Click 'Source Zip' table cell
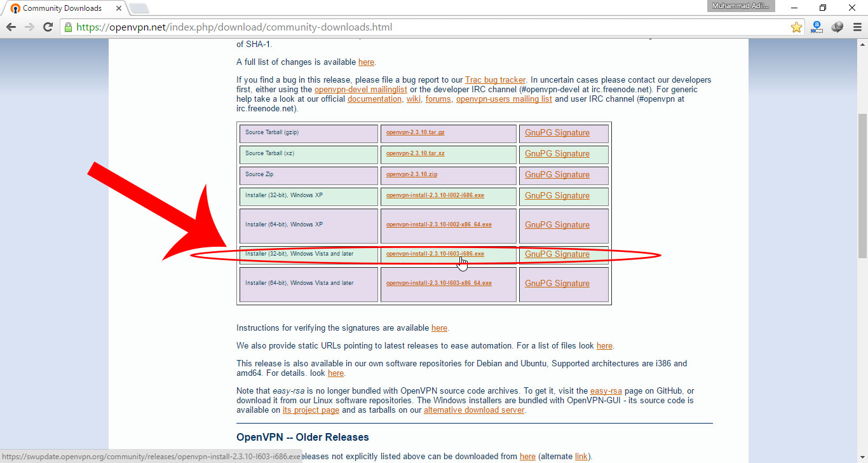 tap(309, 176)
